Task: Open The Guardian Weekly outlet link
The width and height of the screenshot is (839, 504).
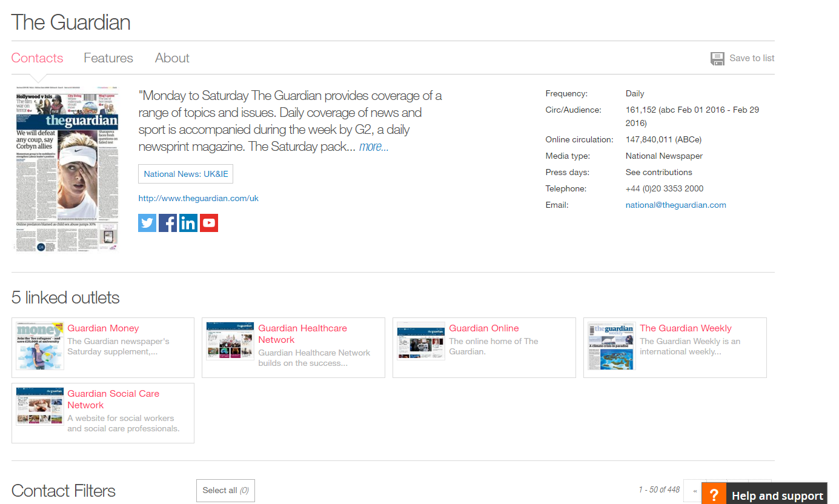Action: click(686, 328)
